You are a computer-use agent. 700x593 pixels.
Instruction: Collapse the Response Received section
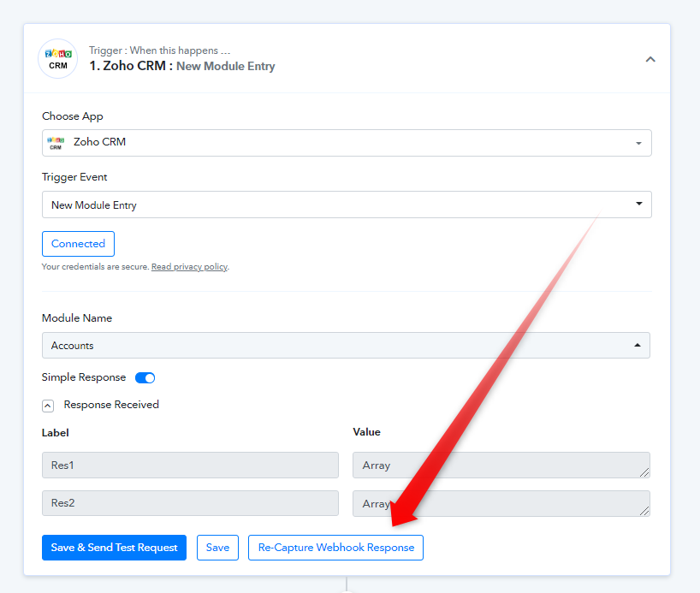click(48, 406)
